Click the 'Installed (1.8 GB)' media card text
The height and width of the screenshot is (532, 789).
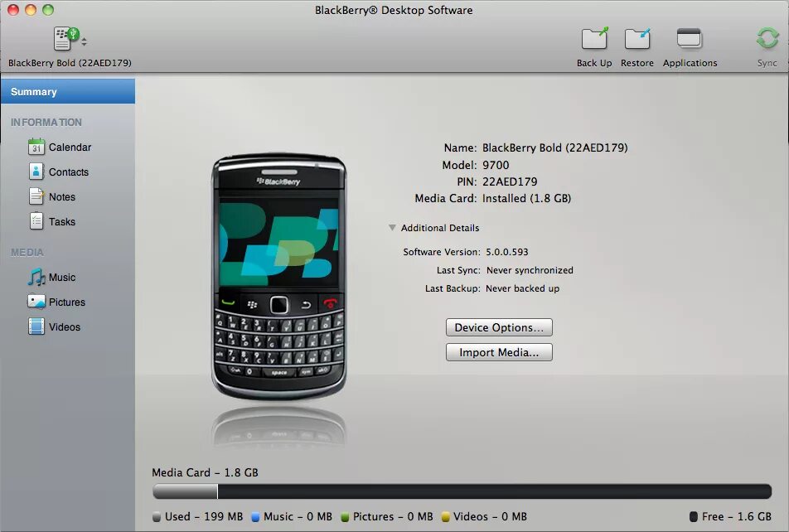click(x=526, y=198)
